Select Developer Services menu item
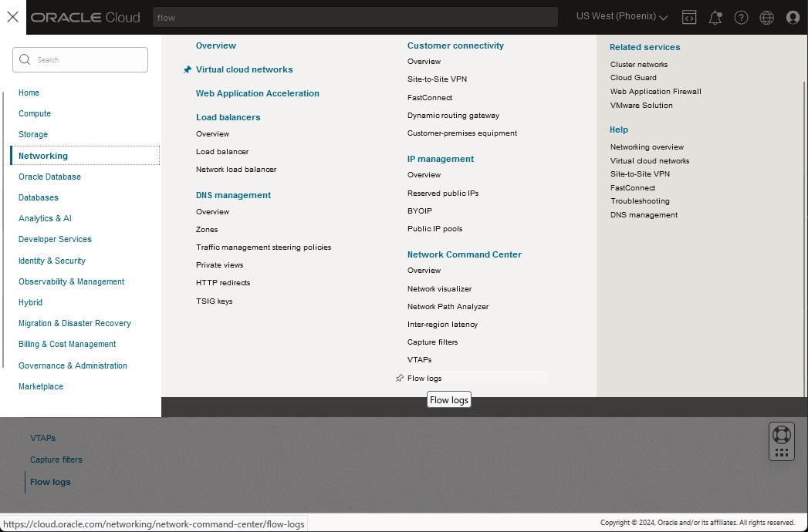This screenshot has height=532, width=808. point(55,239)
